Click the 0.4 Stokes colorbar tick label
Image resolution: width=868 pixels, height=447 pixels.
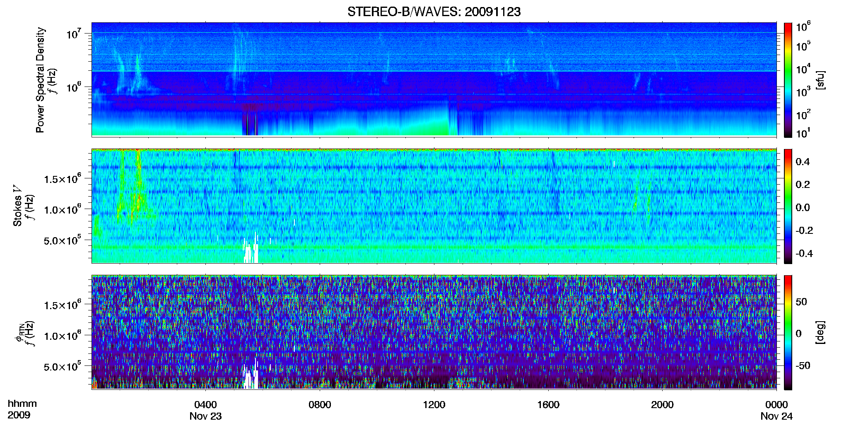[x=803, y=162]
